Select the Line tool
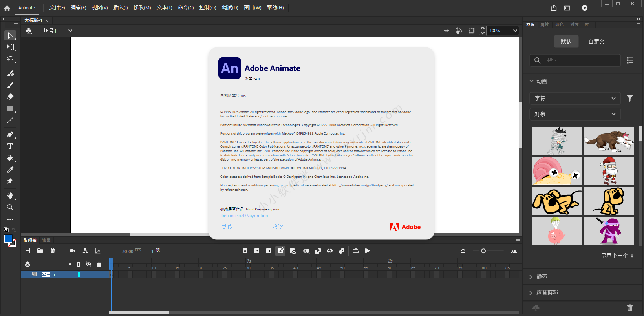 pyautogui.click(x=10, y=120)
